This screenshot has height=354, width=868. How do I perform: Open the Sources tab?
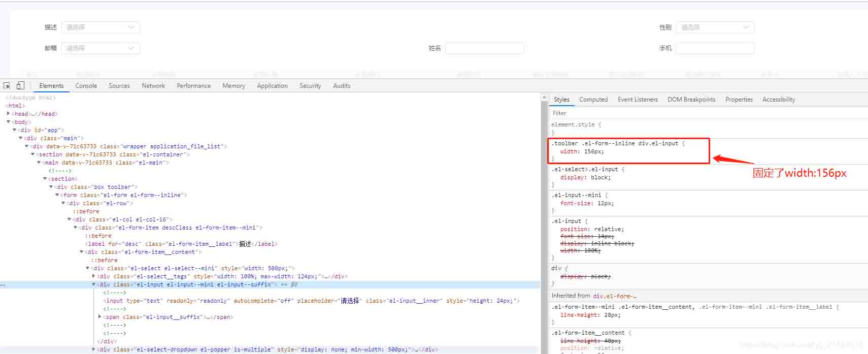(x=119, y=86)
